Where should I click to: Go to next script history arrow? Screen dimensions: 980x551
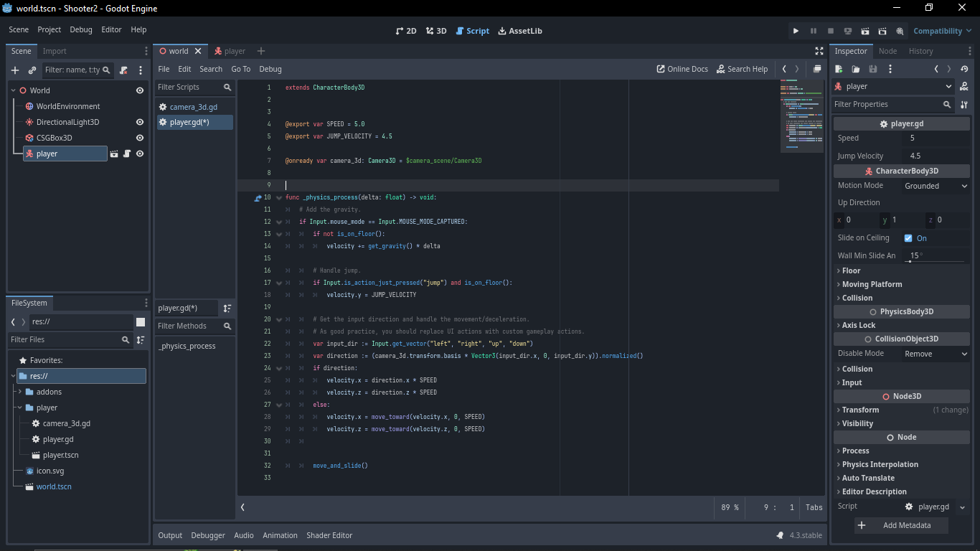click(797, 69)
